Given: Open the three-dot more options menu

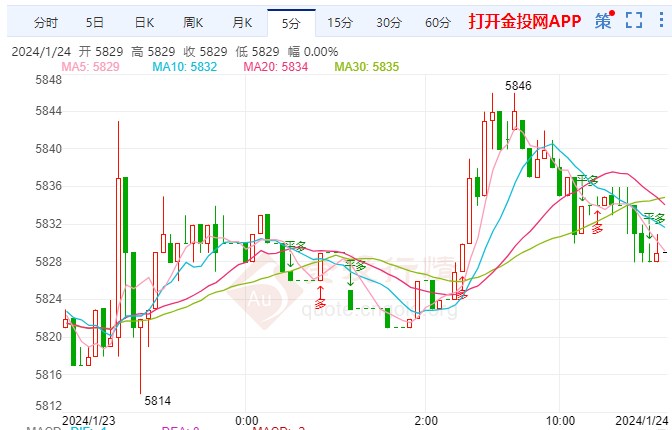Looking at the screenshot, I should (x=662, y=20).
